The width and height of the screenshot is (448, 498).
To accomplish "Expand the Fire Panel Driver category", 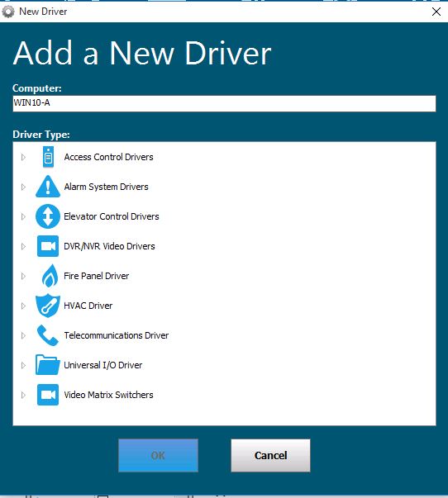I will click(23, 276).
